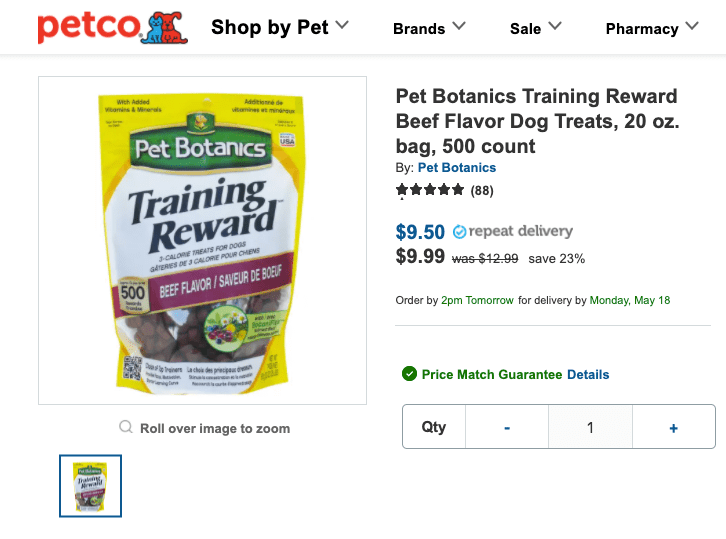Click the five-star rating icons

pos(430,190)
